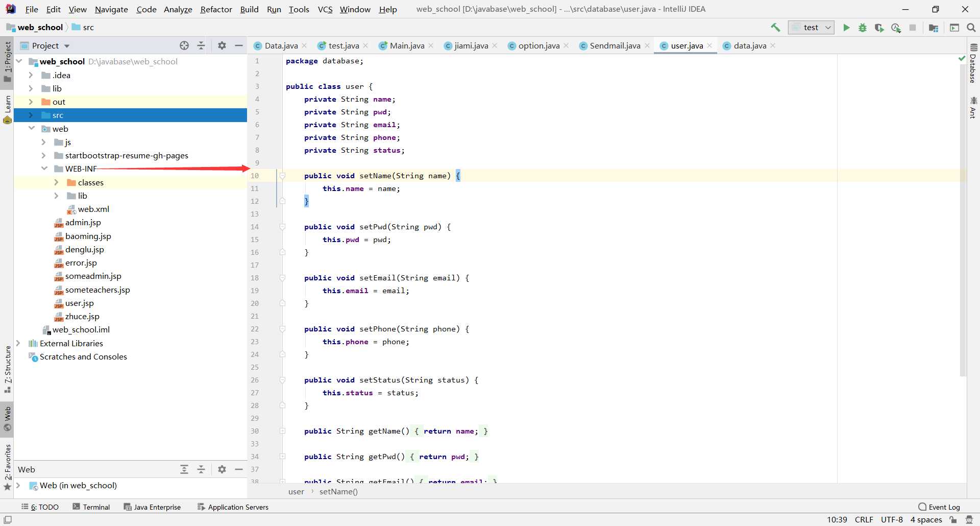The height and width of the screenshot is (526, 980).
Task: Open Project panel settings gear
Action: coord(222,45)
